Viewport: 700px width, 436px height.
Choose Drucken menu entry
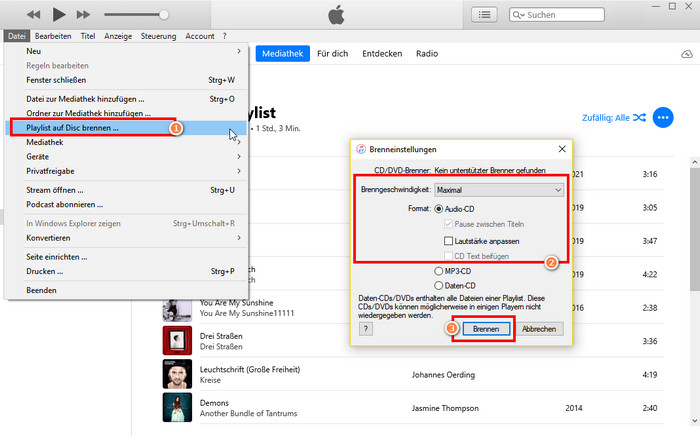pyautogui.click(x=127, y=271)
